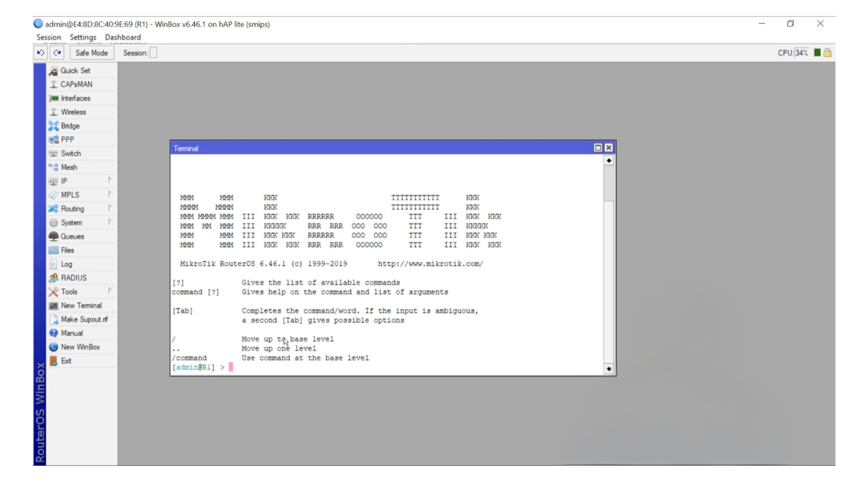The image size is (868, 482).
Task: Click the Routing menu icon
Action: tap(54, 209)
